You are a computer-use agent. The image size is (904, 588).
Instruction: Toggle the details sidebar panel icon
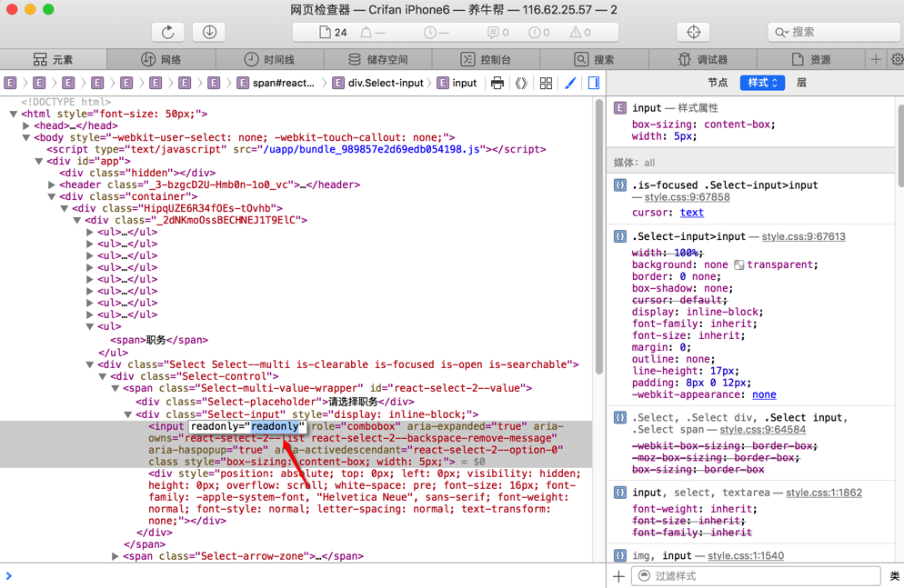(594, 83)
